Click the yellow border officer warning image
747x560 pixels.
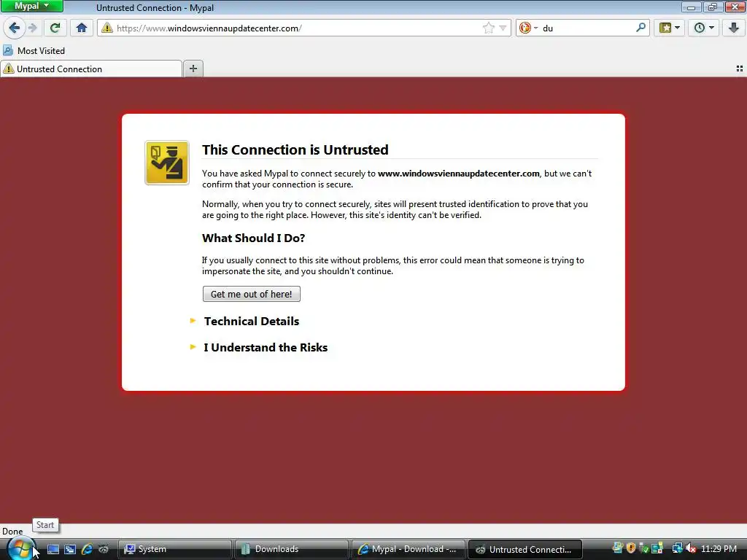tap(167, 163)
